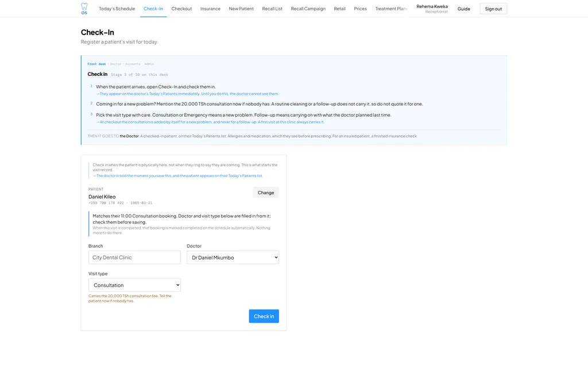588x368 pixels.
Task: Switch guide to Accounts role
Action: coord(133,64)
